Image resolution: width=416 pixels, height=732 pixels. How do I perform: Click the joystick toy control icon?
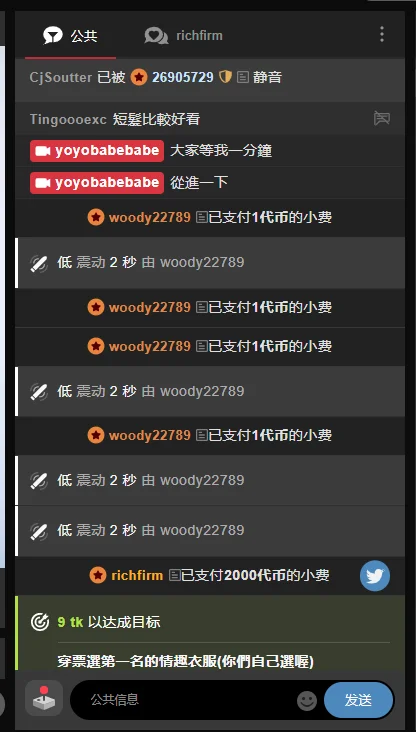point(44,698)
